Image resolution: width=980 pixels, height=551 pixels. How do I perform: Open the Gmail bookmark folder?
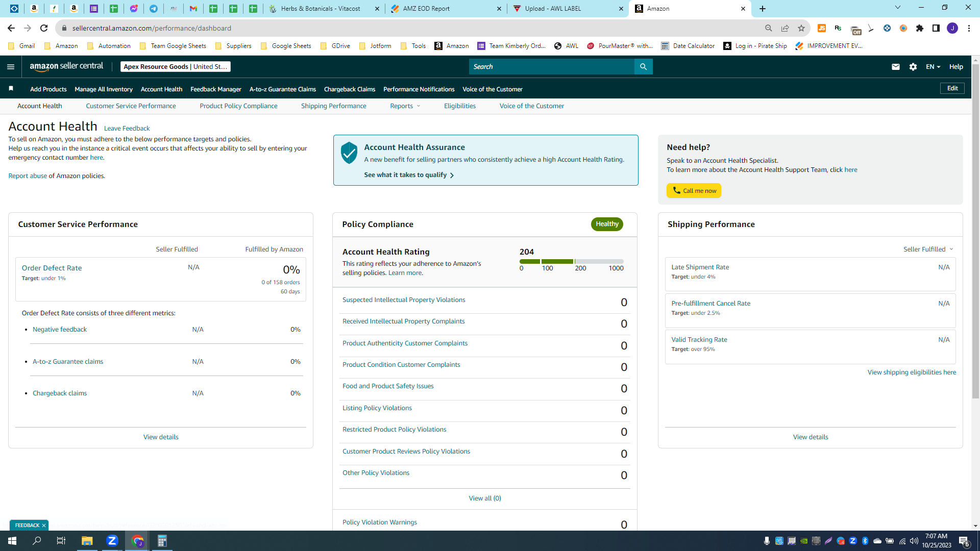tap(22, 46)
